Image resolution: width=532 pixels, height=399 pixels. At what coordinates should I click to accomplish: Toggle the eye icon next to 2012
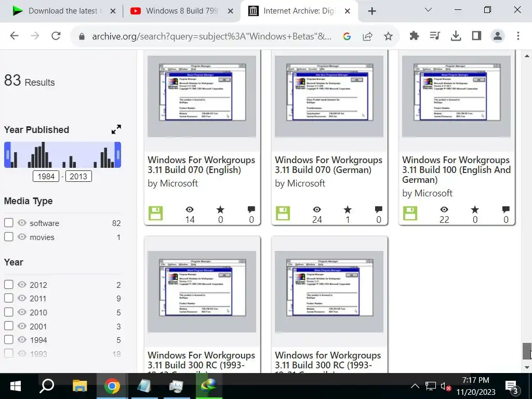[22, 284]
